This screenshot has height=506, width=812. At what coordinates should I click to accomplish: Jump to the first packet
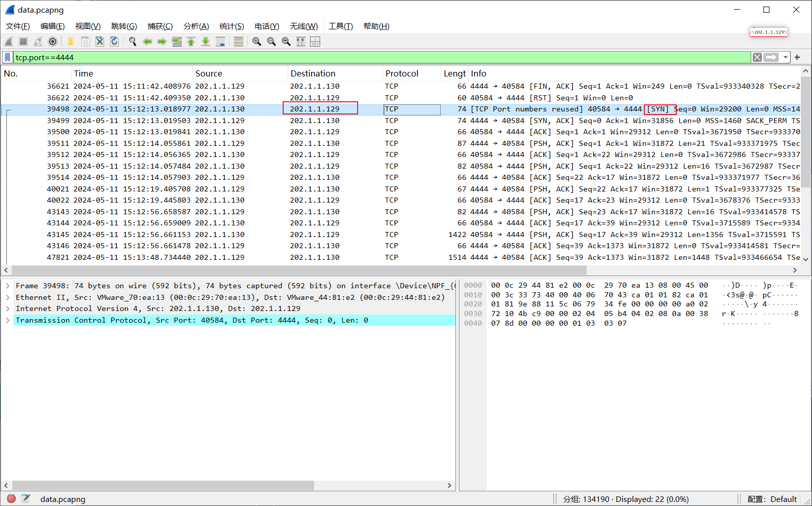click(x=191, y=42)
